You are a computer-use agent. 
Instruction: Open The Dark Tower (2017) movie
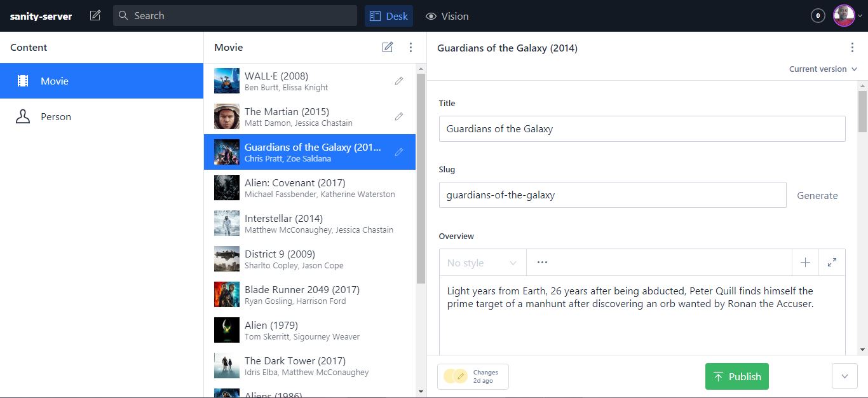[310, 366]
